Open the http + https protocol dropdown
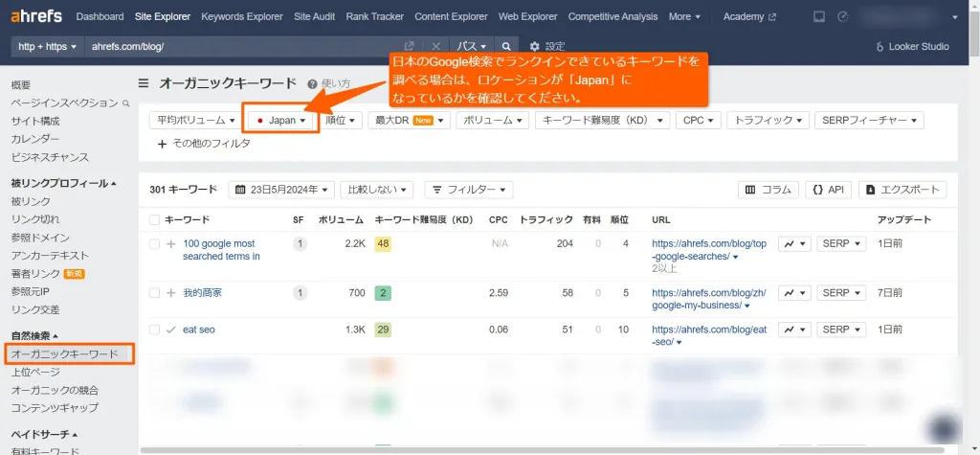Image resolution: width=980 pixels, height=455 pixels. coord(48,46)
